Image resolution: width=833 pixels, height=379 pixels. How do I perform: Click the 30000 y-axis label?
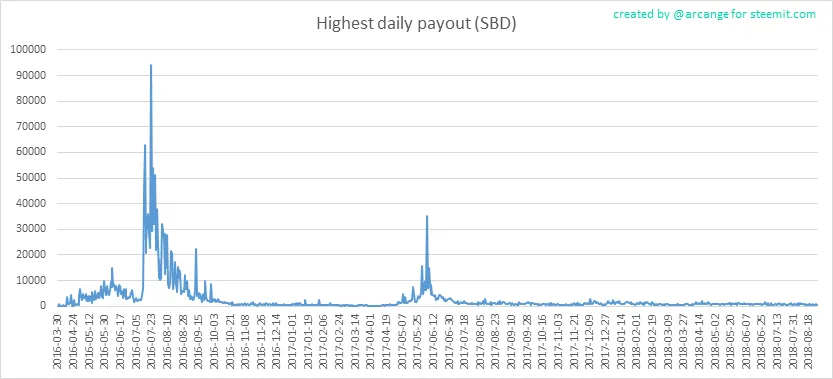pyautogui.click(x=31, y=229)
